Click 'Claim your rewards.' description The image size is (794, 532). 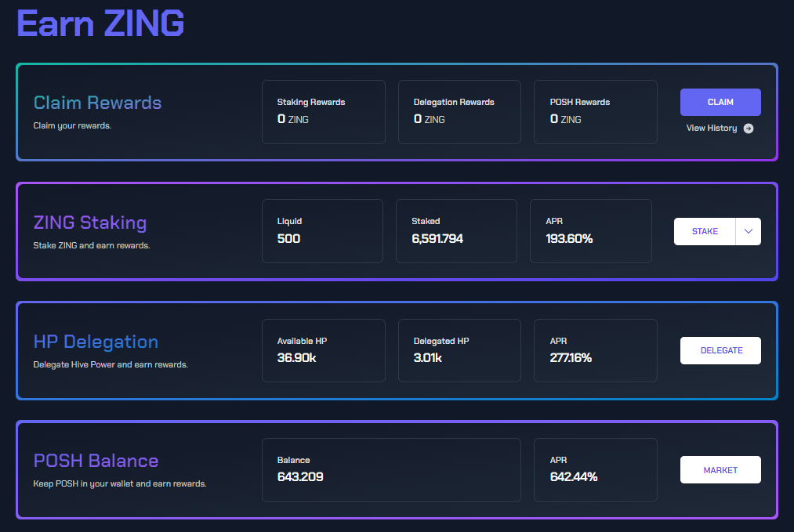(x=72, y=125)
